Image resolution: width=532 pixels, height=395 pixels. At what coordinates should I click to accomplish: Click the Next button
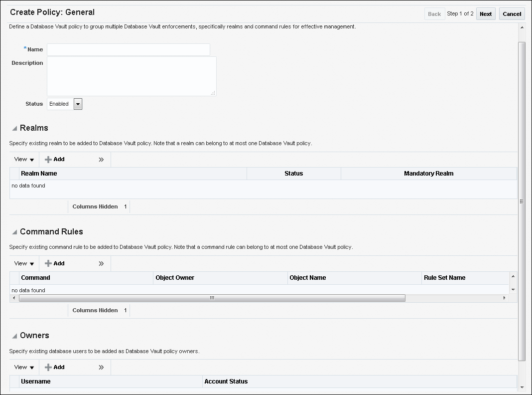pos(486,14)
